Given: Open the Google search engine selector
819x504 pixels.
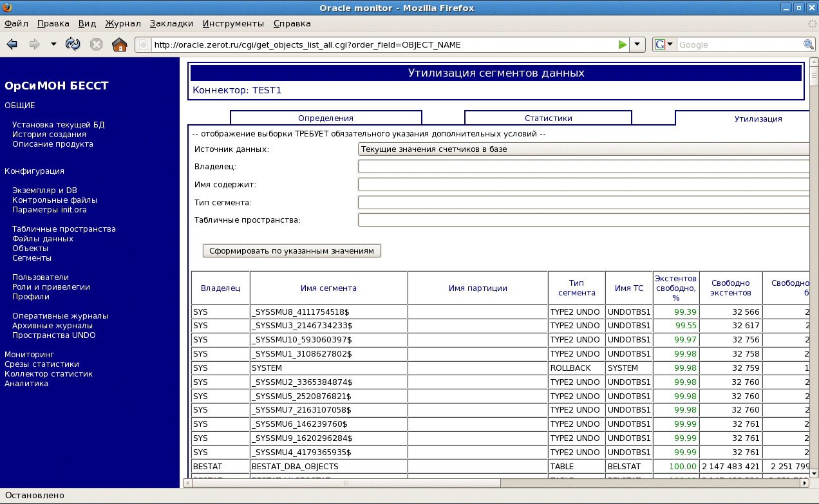Looking at the screenshot, I should pyautogui.click(x=663, y=44).
